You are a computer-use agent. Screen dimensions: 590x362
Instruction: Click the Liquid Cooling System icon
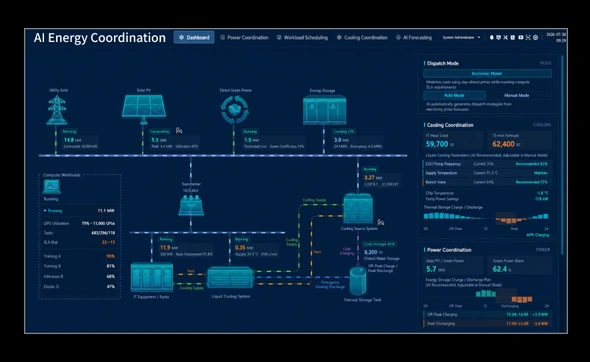click(x=230, y=277)
